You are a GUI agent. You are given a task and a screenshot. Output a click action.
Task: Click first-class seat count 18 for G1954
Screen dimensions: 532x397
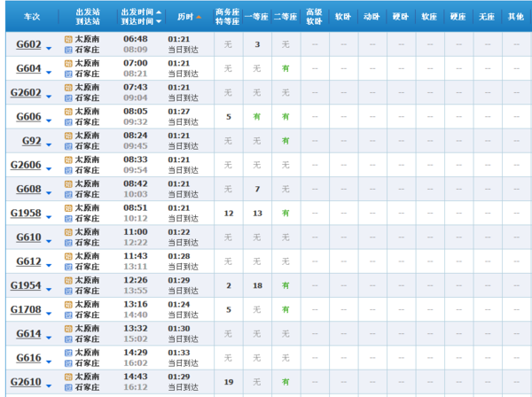[256, 285]
